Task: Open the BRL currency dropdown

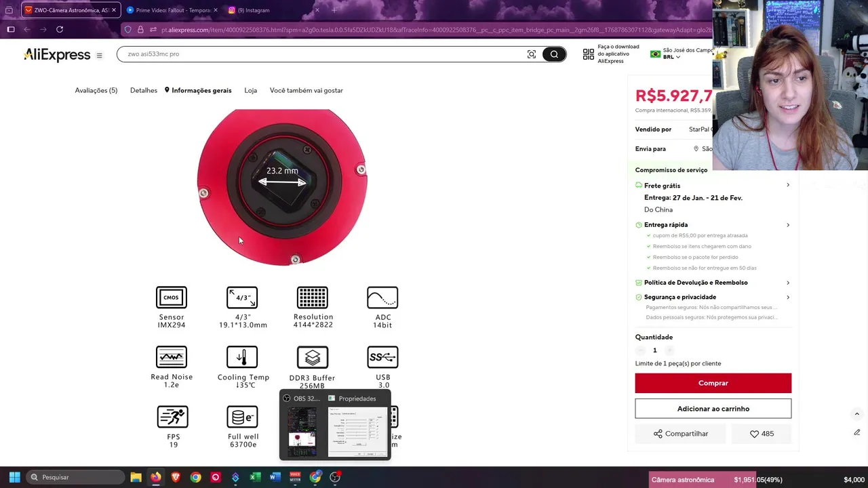Action: pyautogui.click(x=671, y=57)
